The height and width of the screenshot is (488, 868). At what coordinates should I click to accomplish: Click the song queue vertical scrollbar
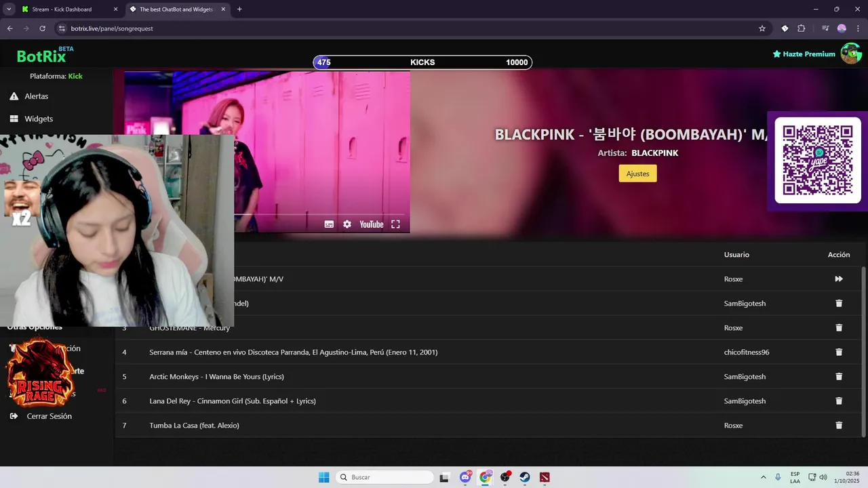864,351
